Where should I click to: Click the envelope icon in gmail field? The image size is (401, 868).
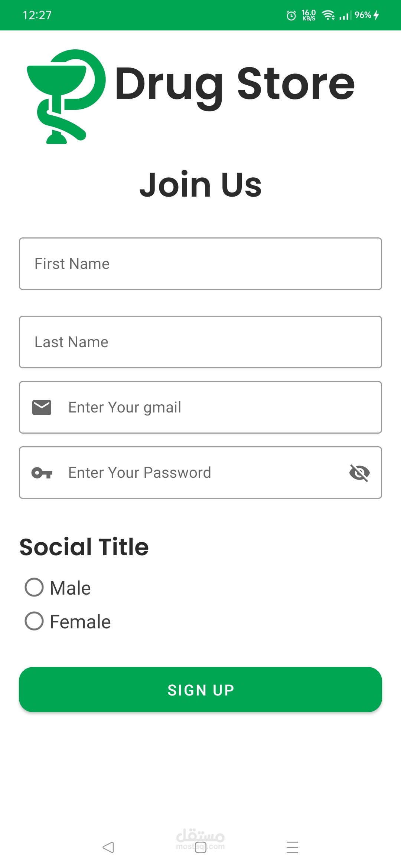coord(42,407)
